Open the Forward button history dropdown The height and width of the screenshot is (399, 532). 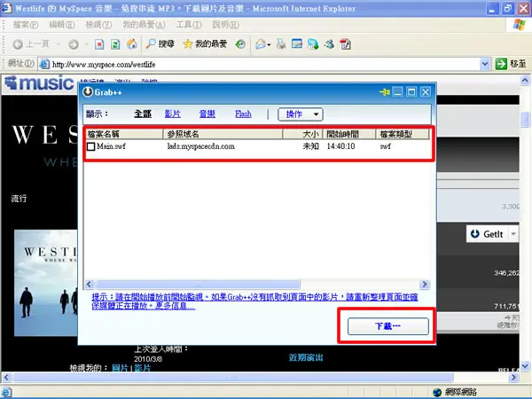(x=87, y=44)
